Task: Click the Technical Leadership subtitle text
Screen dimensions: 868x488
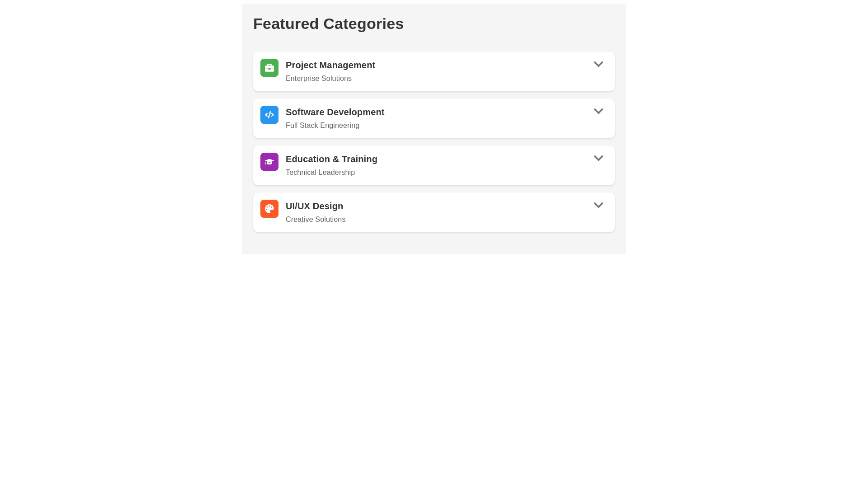Action: point(320,173)
